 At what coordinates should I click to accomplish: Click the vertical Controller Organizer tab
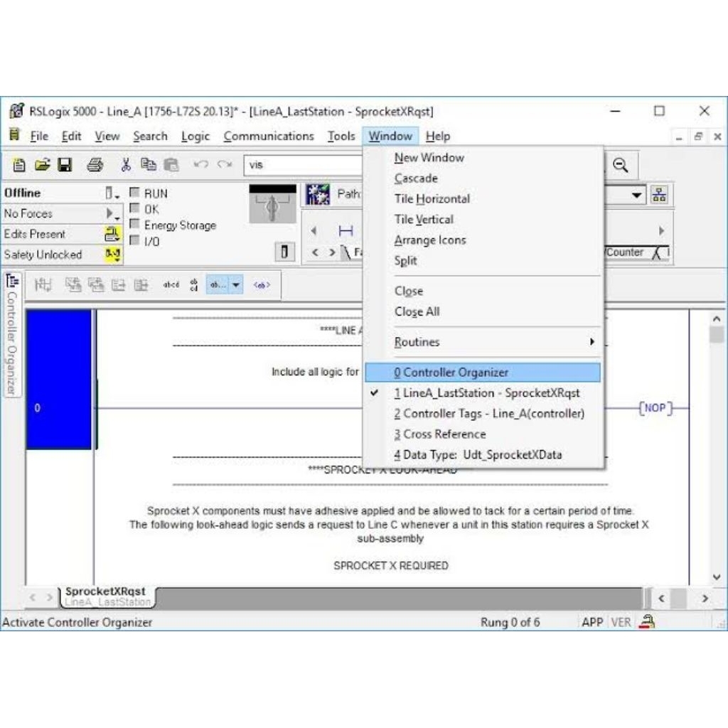[x=11, y=335]
